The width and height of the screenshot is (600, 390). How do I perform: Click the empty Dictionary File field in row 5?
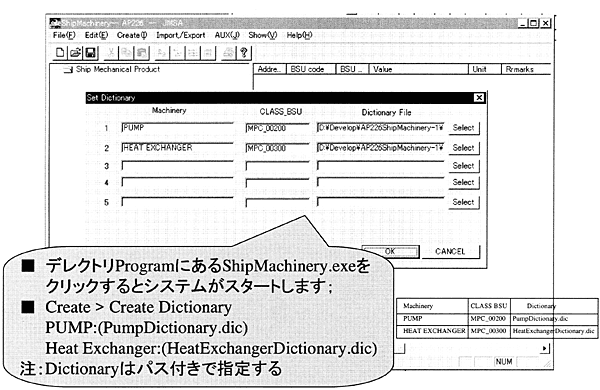[381, 202]
